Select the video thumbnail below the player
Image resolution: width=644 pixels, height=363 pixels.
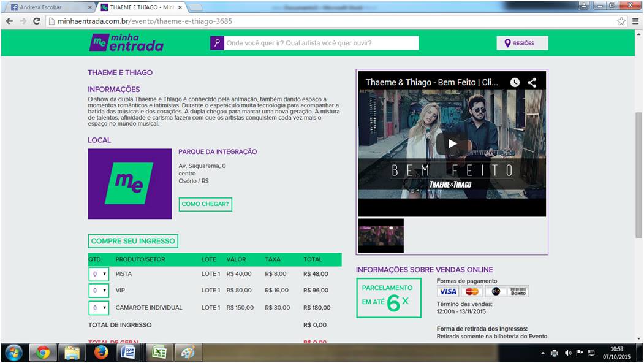coord(381,235)
